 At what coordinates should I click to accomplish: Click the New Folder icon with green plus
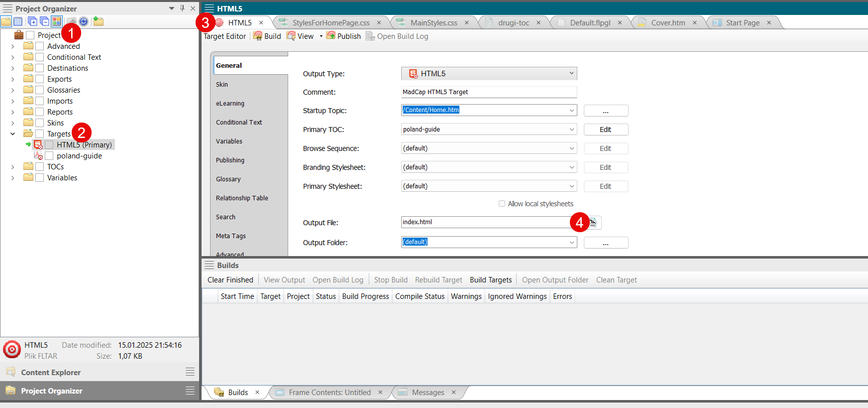coord(99,21)
